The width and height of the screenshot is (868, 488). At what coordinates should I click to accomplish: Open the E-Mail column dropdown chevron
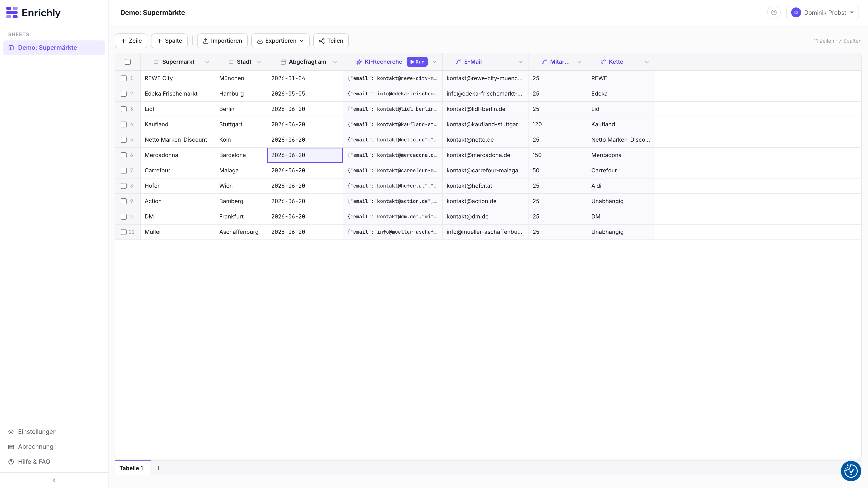coord(520,62)
